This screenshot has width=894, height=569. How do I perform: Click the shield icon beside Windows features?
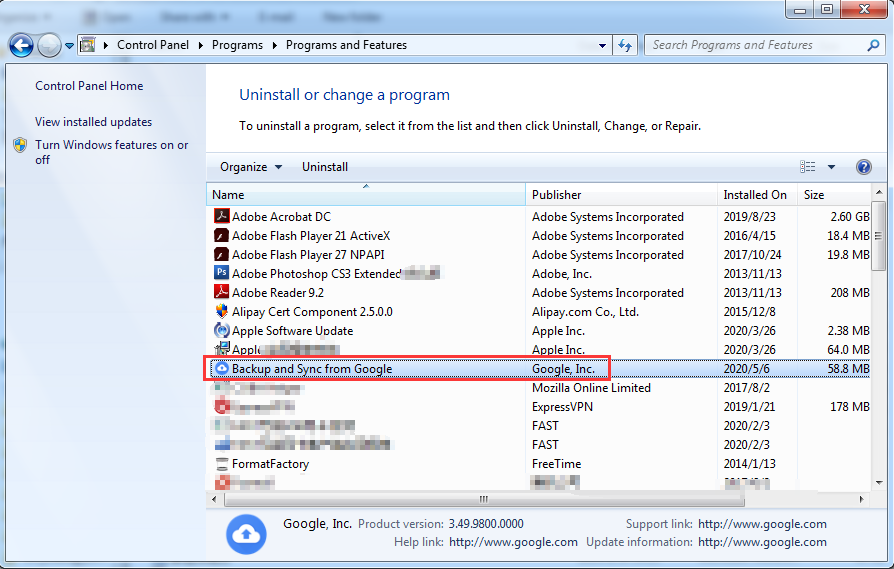20,145
